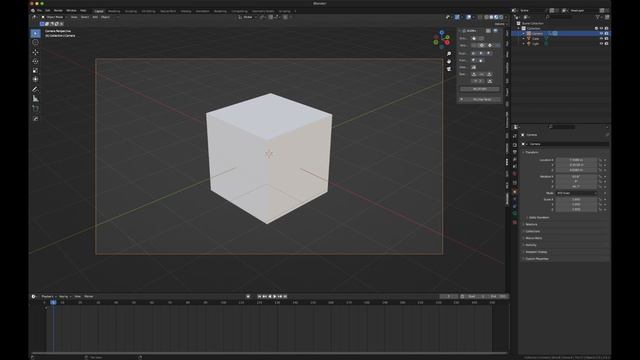Screen dimensions: 640x360
Task: Select the combined Transform tool
Action: click(x=36, y=79)
